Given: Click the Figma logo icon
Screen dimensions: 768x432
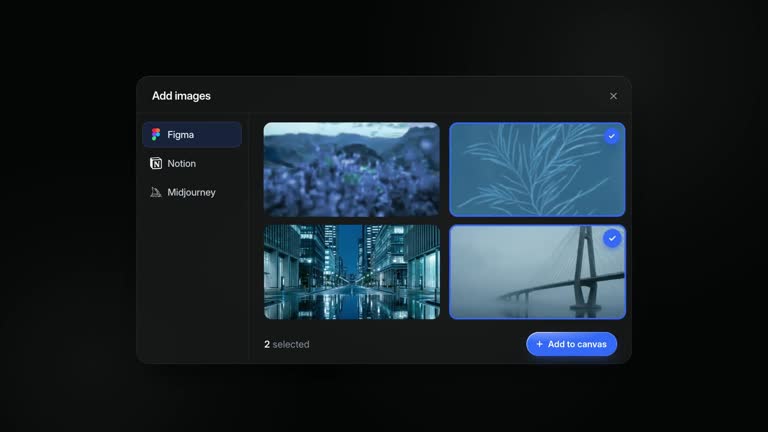Looking at the screenshot, I should coord(156,134).
